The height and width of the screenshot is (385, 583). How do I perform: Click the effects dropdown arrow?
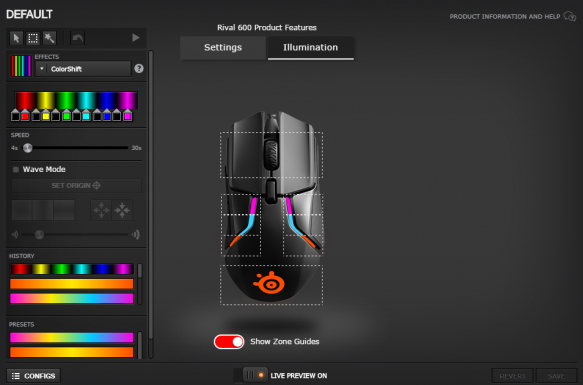click(x=42, y=69)
